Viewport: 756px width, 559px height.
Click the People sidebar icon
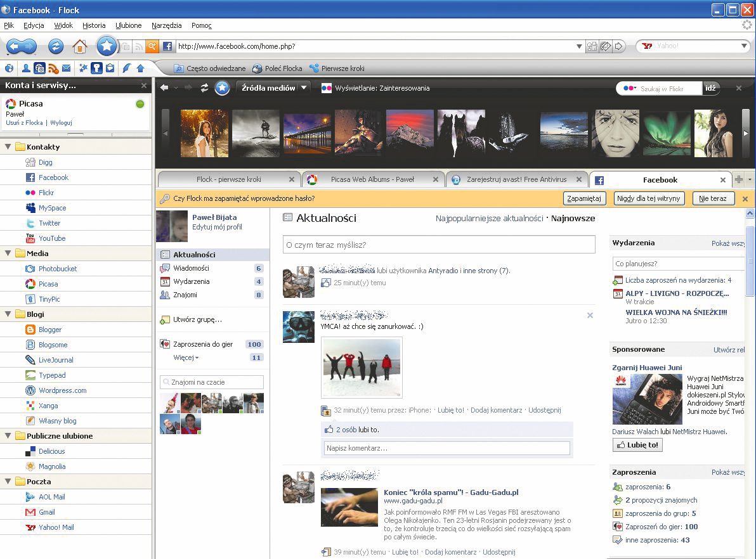point(26,68)
